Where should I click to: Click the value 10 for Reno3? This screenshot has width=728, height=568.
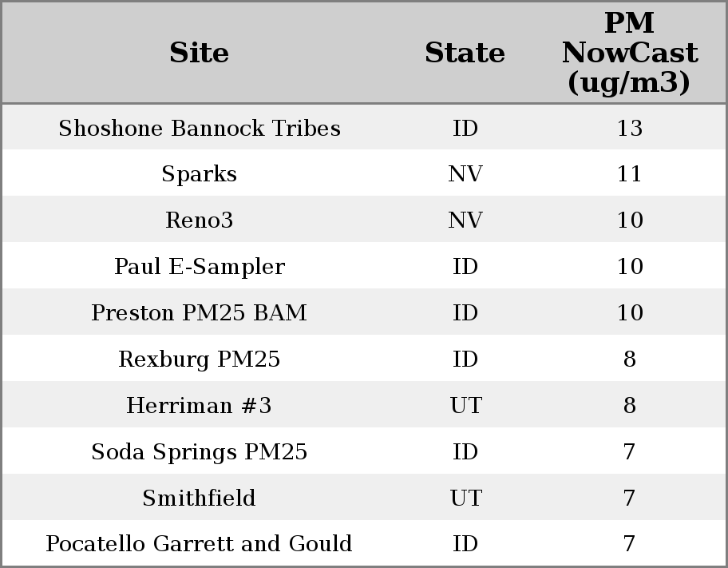tap(629, 220)
